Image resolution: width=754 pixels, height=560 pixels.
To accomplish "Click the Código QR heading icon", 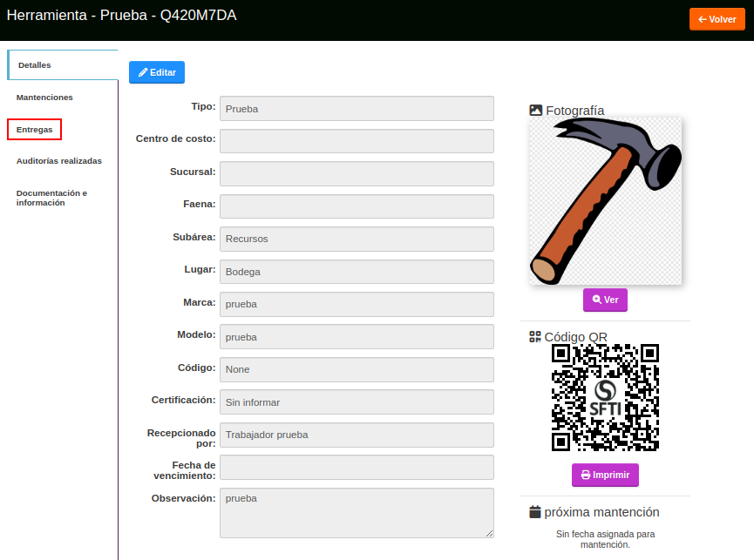I will tap(535, 337).
